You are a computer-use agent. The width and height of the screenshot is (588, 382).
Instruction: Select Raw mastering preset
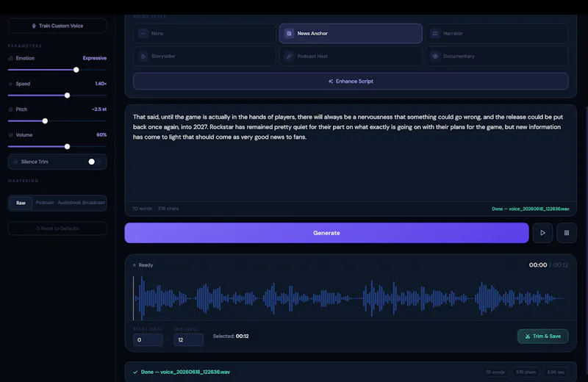[21, 203]
